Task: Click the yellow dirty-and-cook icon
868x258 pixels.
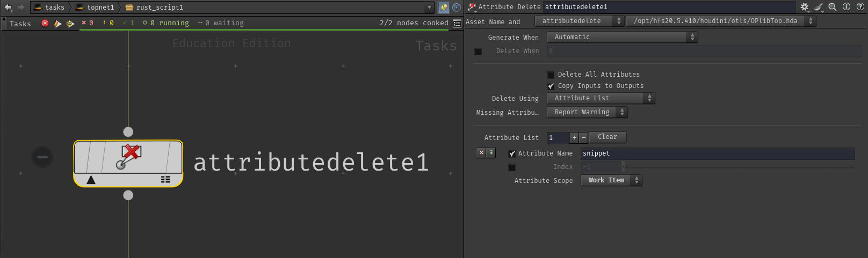Action: pos(70,23)
